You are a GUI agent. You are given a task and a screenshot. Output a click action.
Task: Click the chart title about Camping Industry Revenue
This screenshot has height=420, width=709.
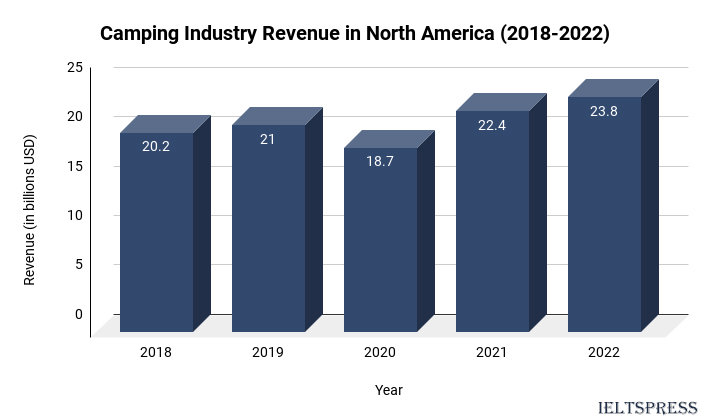tap(355, 34)
